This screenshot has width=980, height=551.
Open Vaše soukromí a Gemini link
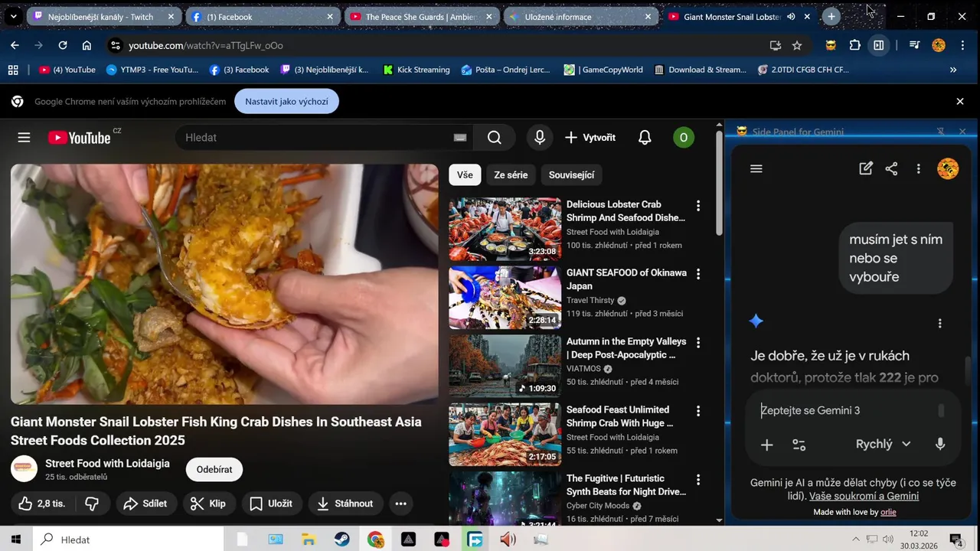(x=864, y=496)
